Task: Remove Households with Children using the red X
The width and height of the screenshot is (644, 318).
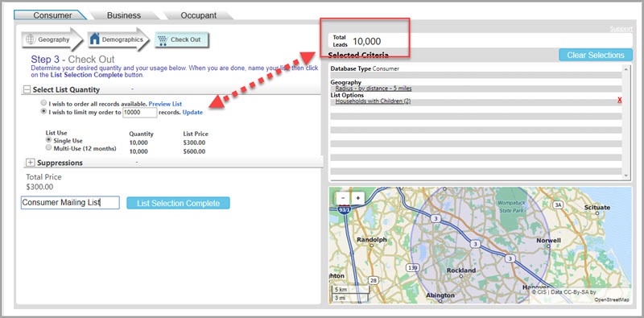Action: [619, 101]
